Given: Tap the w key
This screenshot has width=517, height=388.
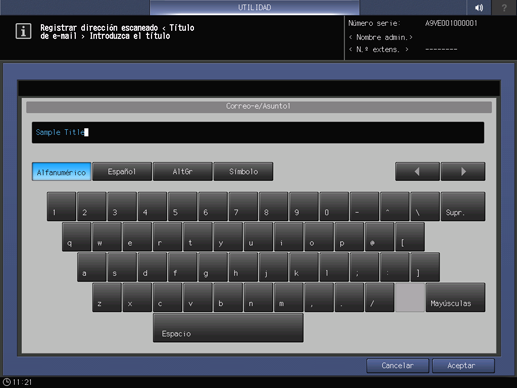Looking at the screenshot, I should (x=107, y=237).
